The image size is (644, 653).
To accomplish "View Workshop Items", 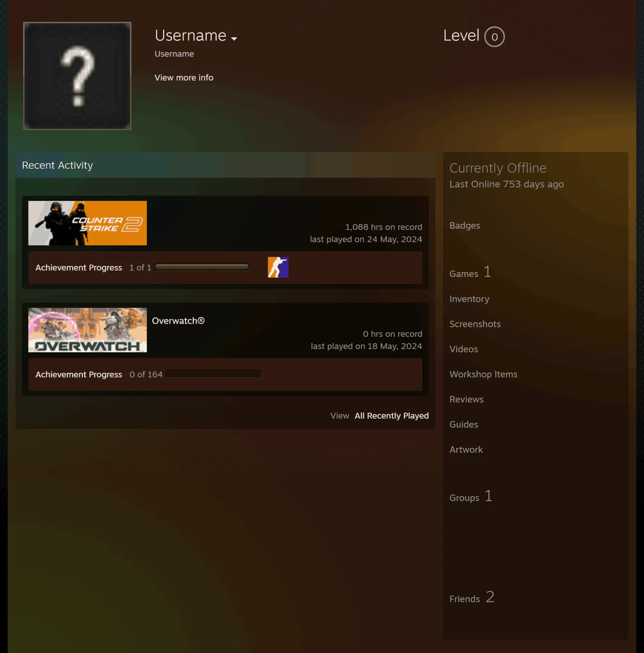I will coord(483,374).
